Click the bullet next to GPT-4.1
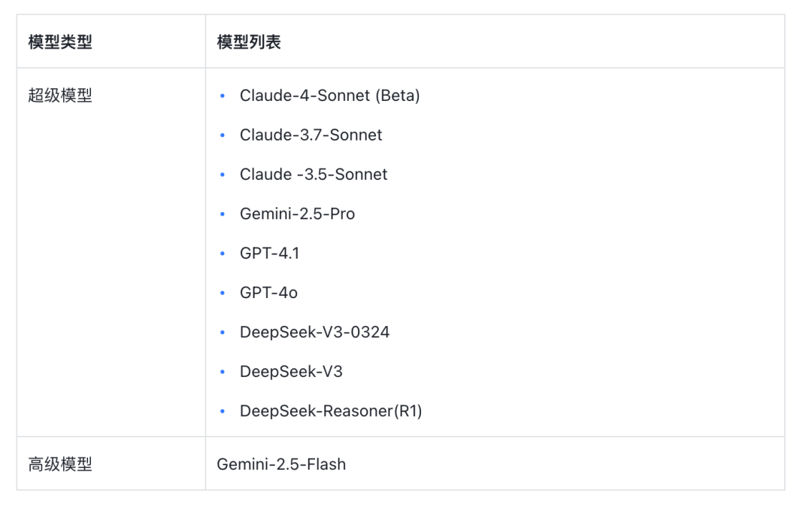 coord(223,254)
